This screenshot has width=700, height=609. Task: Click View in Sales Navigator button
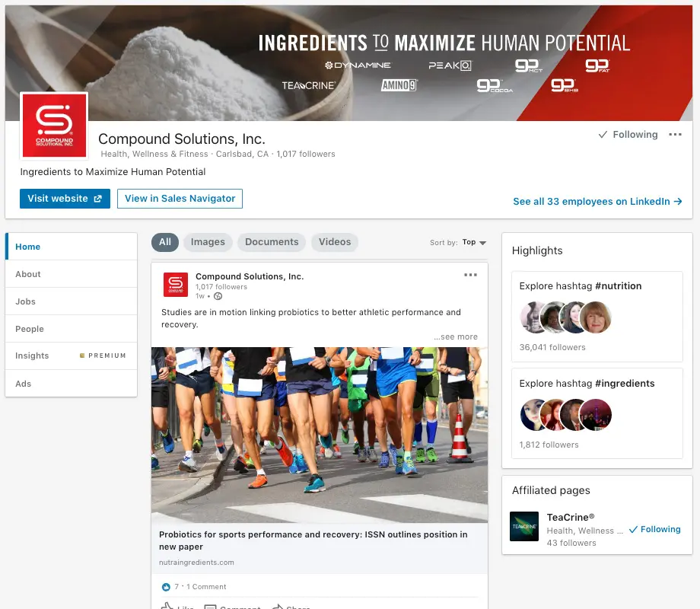click(180, 199)
